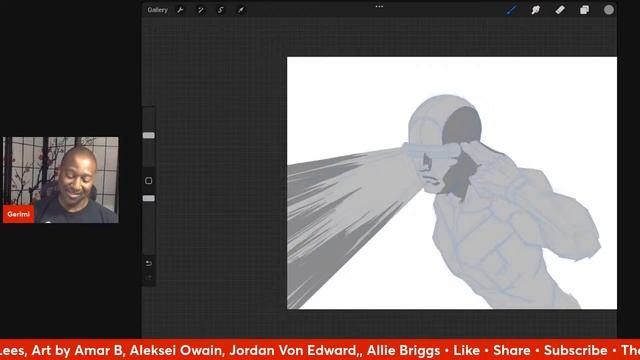Screen dimensions: 640x360
Task: Click the brush opacity slider handle
Action: pos(149,198)
